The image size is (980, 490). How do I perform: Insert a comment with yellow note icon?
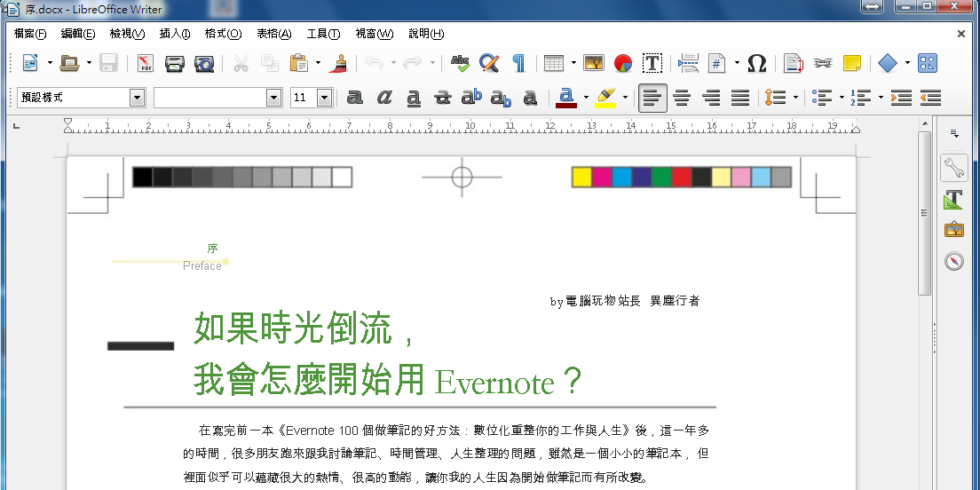[852, 63]
